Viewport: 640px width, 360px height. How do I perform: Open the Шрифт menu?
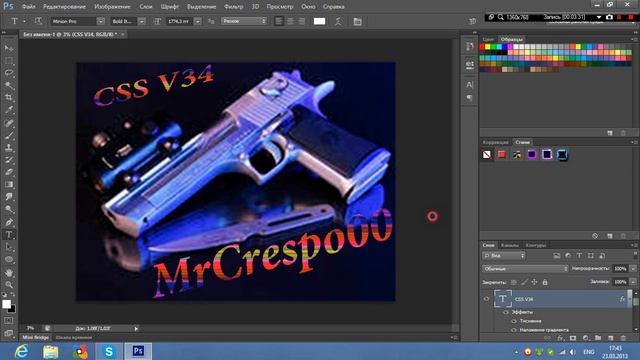click(170, 7)
